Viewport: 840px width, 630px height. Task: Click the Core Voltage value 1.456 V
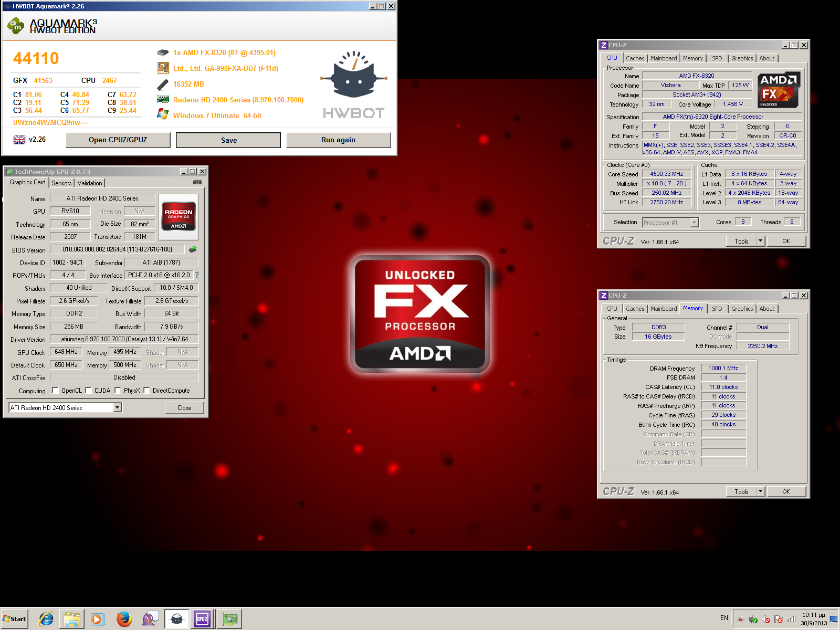coord(732,104)
